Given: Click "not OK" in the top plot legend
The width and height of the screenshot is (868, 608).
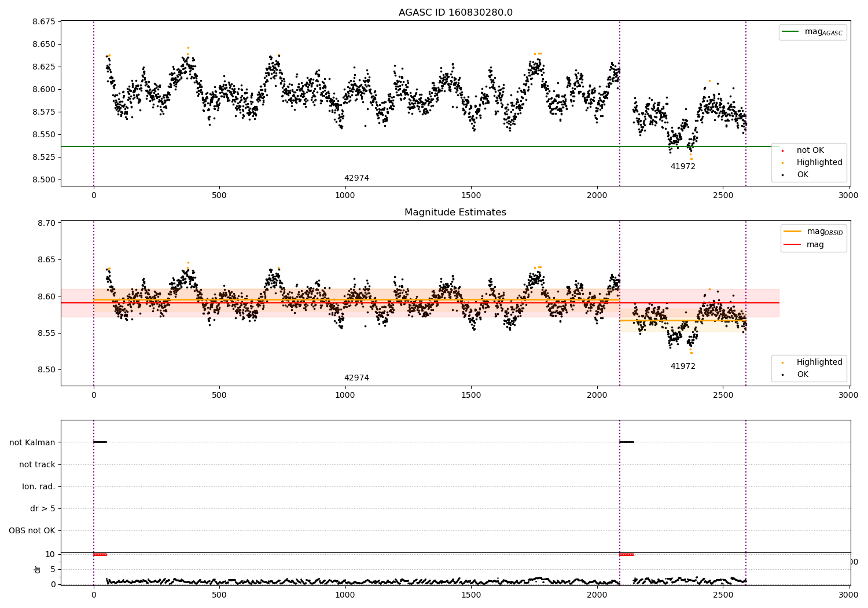Looking at the screenshot, I should pos(810,151).
